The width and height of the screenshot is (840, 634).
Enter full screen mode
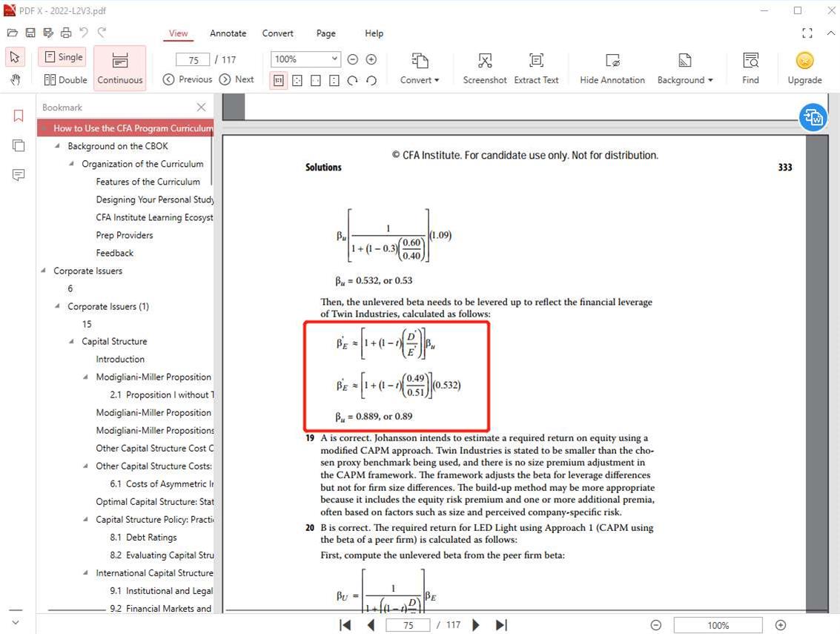[x=807, y=33]
